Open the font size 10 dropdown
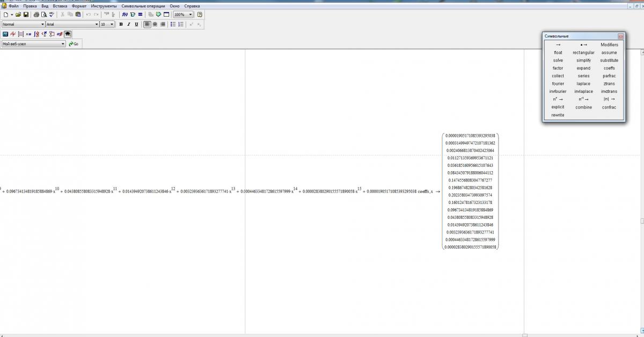 pyautogui.click(x=112, y=24)
